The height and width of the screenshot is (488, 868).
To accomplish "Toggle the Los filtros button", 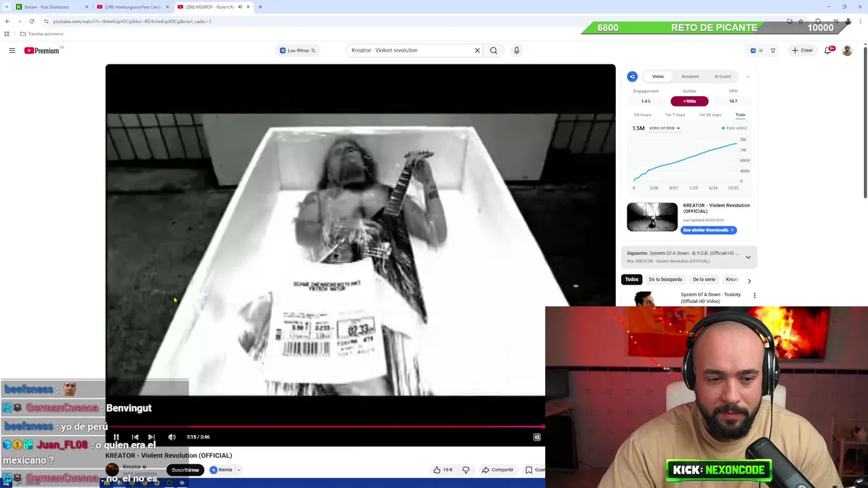I will click(298, 50).
